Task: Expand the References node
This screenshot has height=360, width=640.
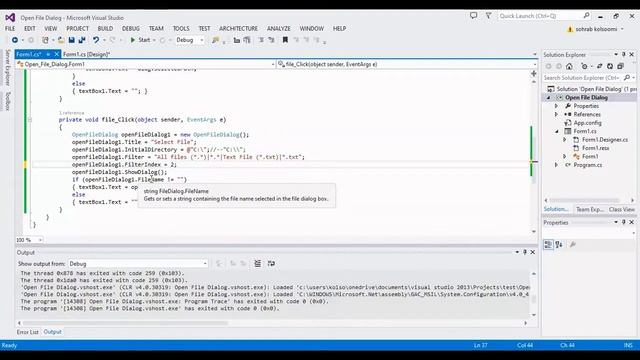Action: pos(556,115)
